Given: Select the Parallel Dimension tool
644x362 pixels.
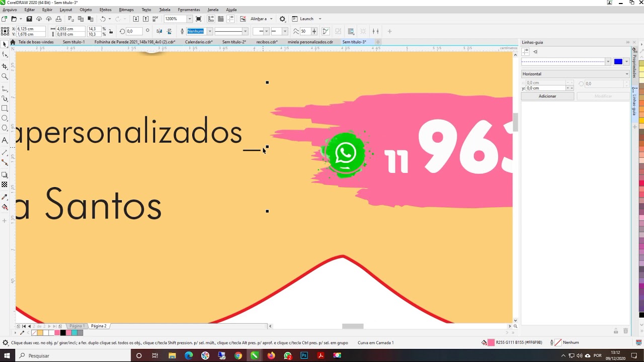Looking at the screenshot, I should 5,152.
